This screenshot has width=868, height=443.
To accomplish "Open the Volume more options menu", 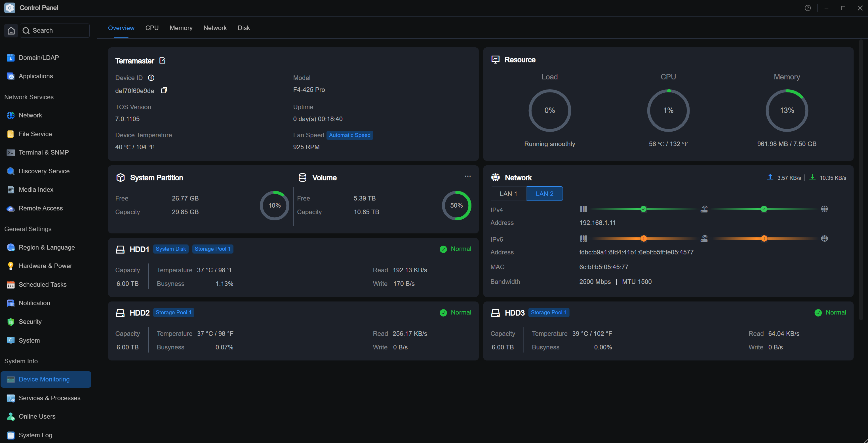I will [468, 176].
